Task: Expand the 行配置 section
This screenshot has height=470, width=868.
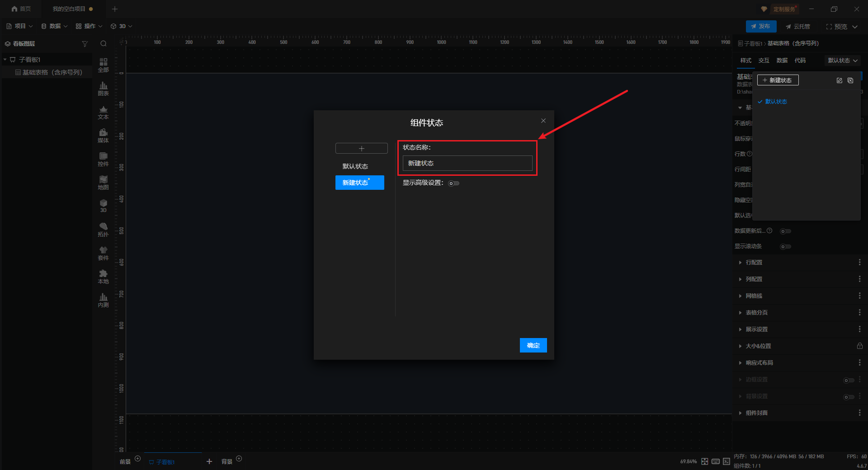Action: [754, 263]
